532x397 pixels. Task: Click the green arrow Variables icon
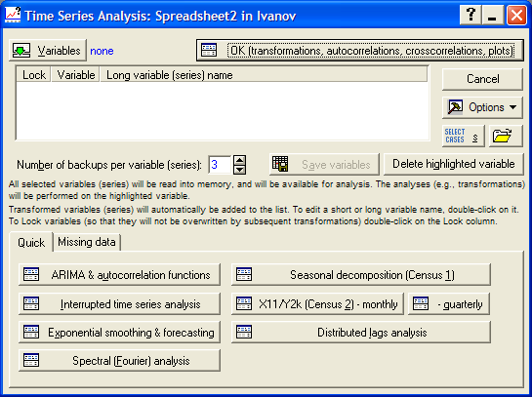[x=21, y=51]
